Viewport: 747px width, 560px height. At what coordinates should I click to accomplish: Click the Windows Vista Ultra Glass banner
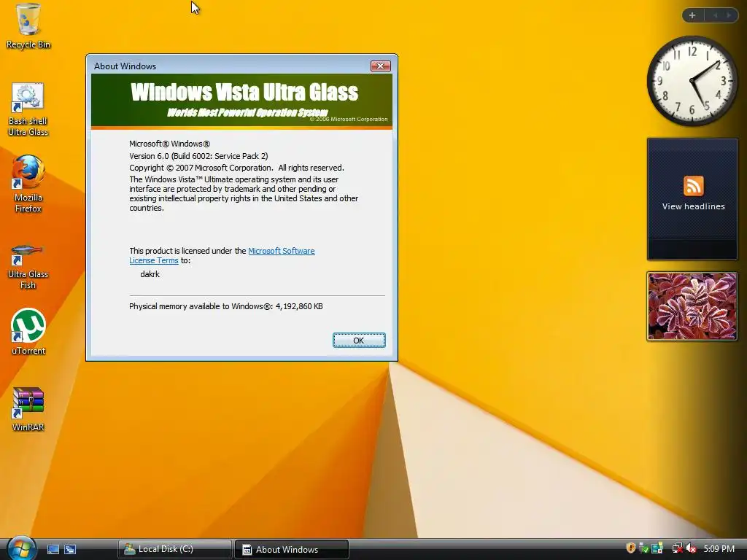[241, 101]
